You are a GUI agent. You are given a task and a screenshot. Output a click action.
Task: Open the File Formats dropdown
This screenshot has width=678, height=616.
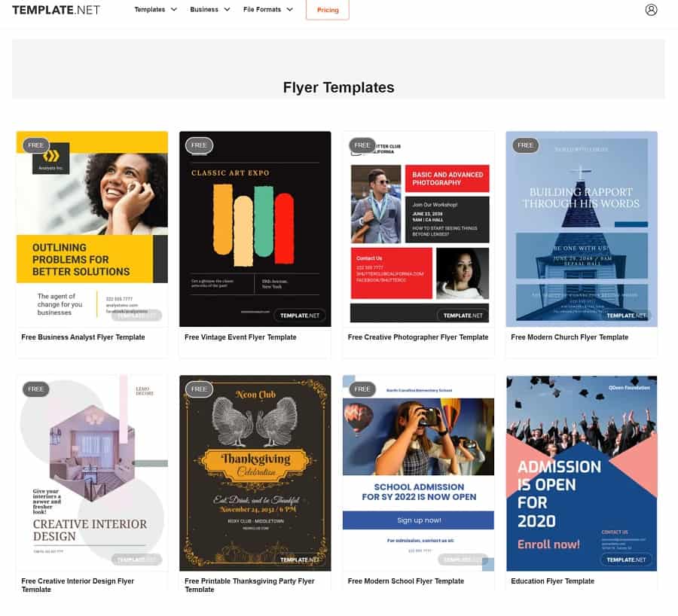point(268,10)
